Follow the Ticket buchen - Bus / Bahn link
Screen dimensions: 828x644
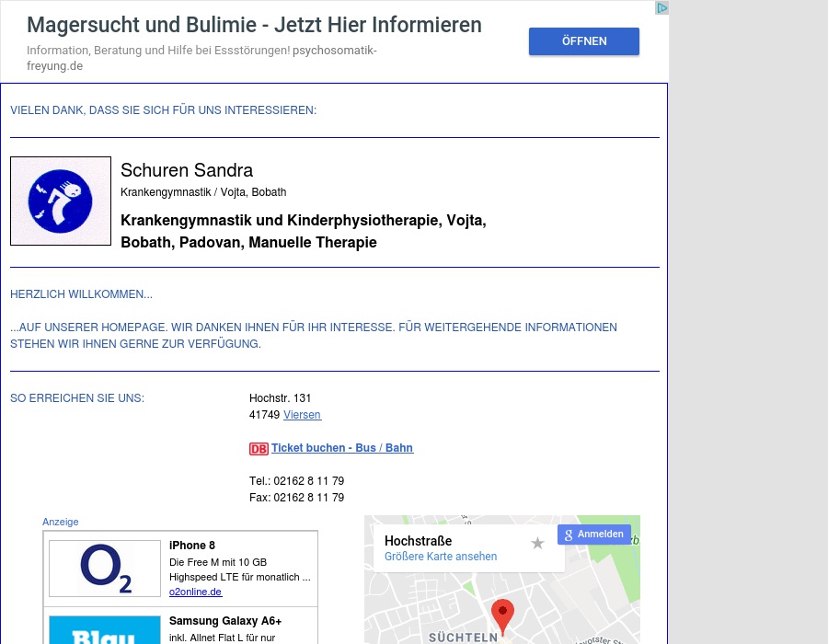point(341,448)
